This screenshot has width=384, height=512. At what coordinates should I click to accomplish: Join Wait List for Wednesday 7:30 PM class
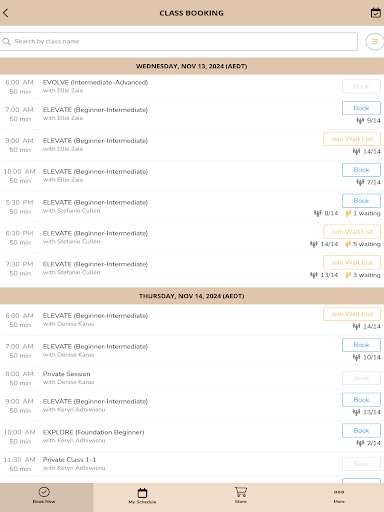[352, 262]
